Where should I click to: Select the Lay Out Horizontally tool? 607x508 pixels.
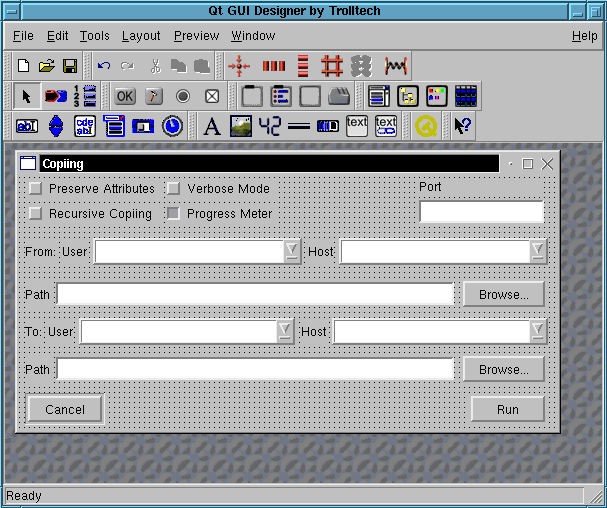pyautogui.click(x=274, y=66)
